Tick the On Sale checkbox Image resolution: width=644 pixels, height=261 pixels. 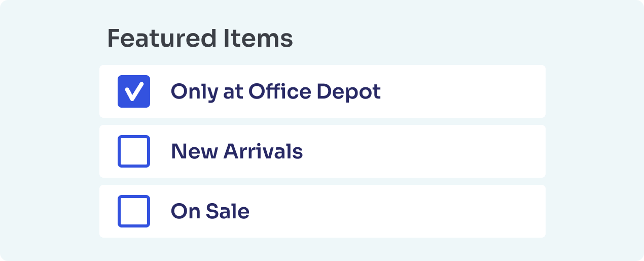[x=134, y=211]
